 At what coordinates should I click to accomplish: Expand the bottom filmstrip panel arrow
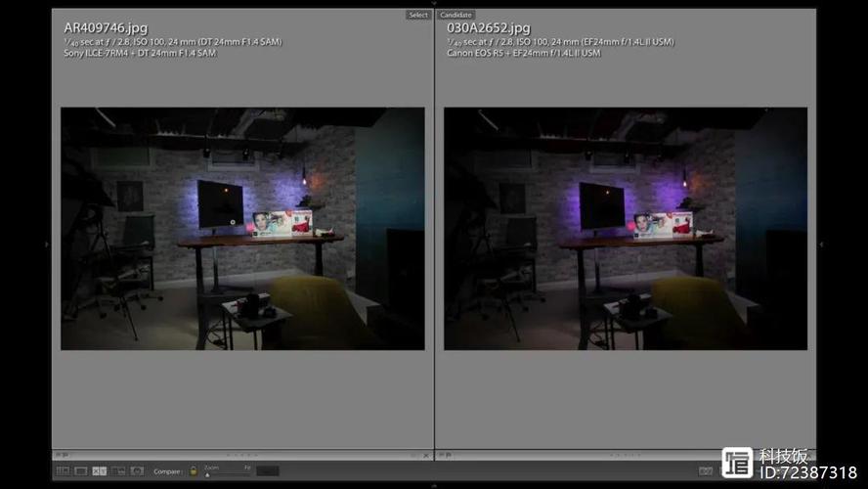pyautogui.click(x=434, y=486)
